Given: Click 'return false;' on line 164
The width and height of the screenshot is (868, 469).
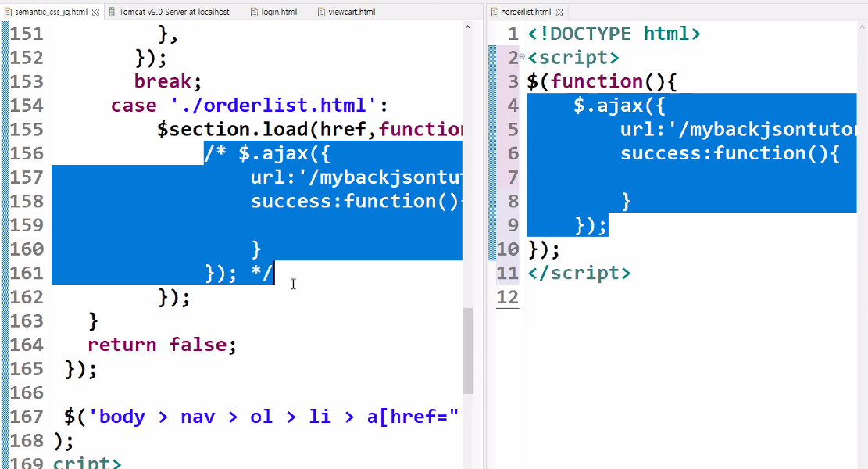Looking at the screenshot, I should tap(163, 345).
